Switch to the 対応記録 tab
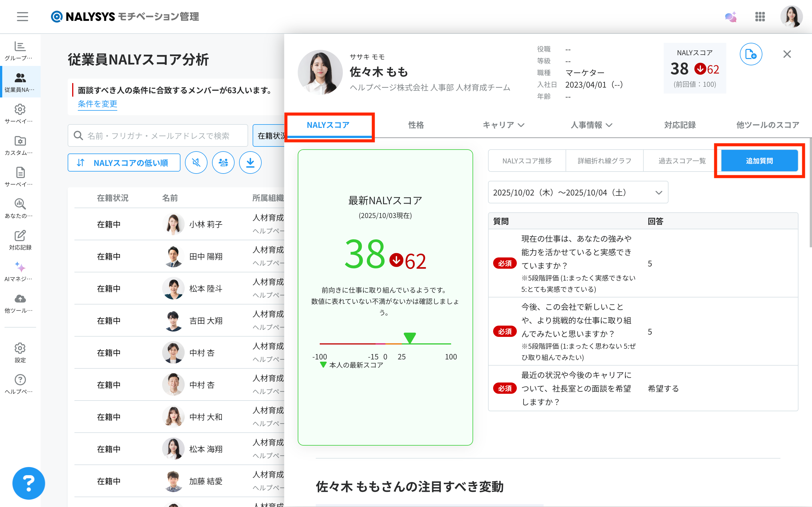812x507 pixels. click(x=679, y=125)
